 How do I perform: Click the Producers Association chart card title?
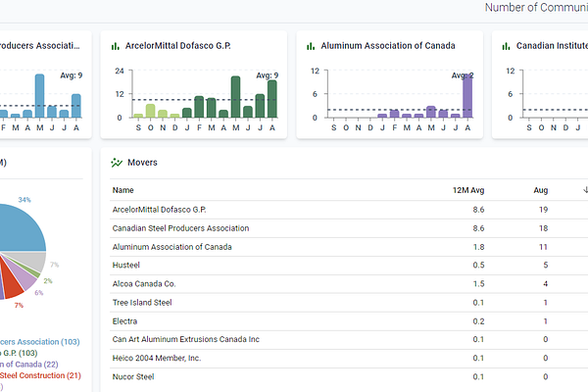(39, 46)
